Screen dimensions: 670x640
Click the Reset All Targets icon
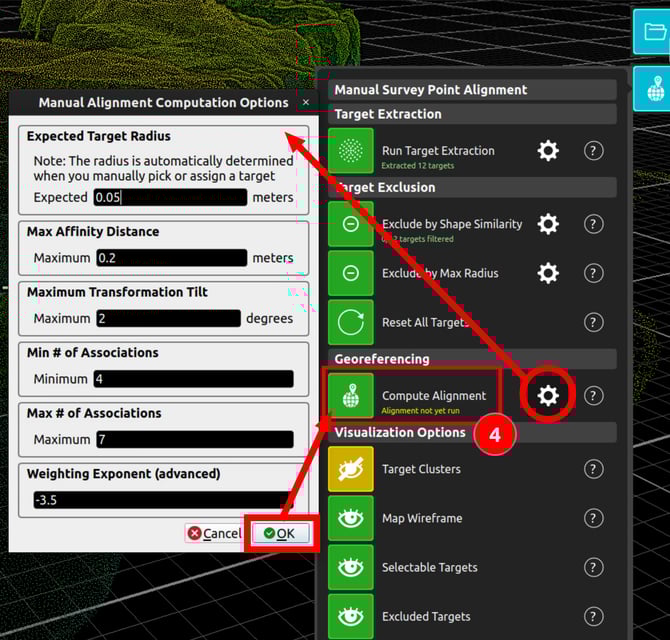click(x=350, y=323)
